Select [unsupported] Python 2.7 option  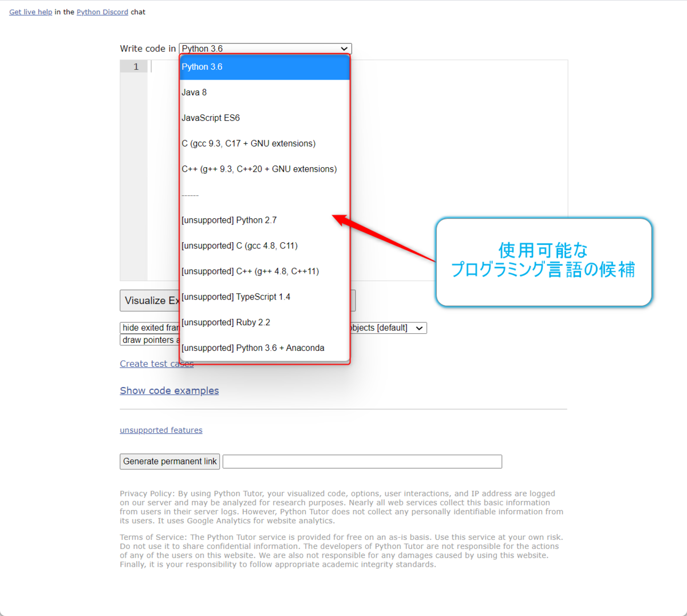point(264,220)
